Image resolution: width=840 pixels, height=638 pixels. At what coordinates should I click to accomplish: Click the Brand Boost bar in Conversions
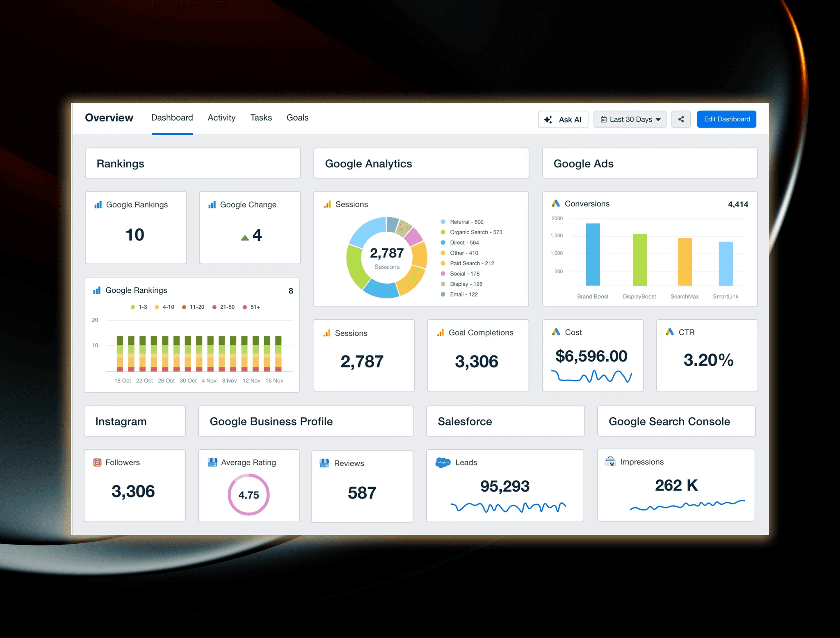(593, 255)
